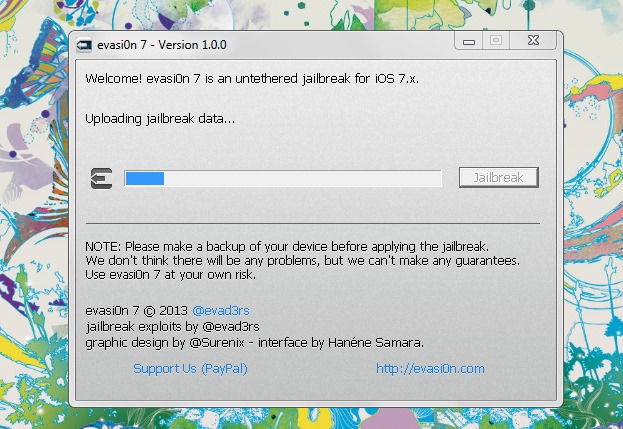The image size is (623, 429).
Task: Click the 'Use evasi0n 7 at your own risk.' line
Action: point(170,274)
